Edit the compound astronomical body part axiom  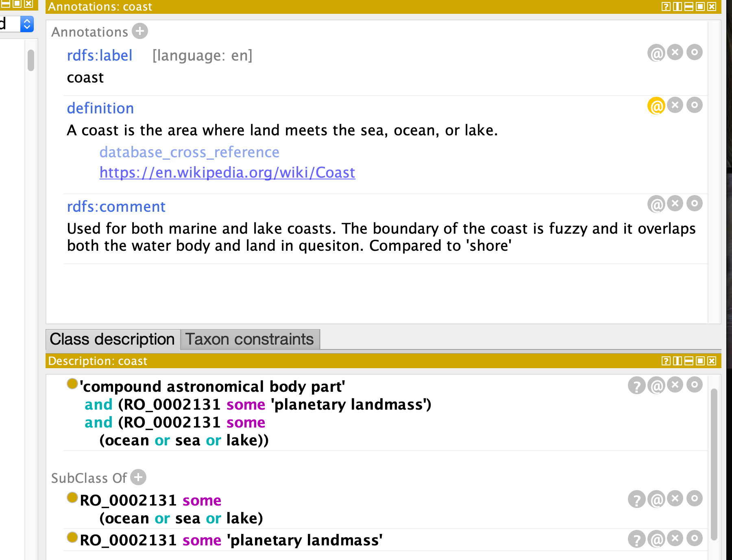click(695, 384)
